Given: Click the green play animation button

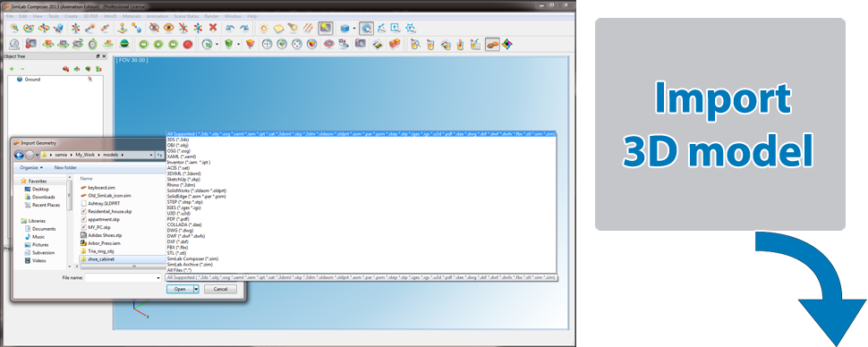Looking at the screenshot, I should [x=158, y=45].
